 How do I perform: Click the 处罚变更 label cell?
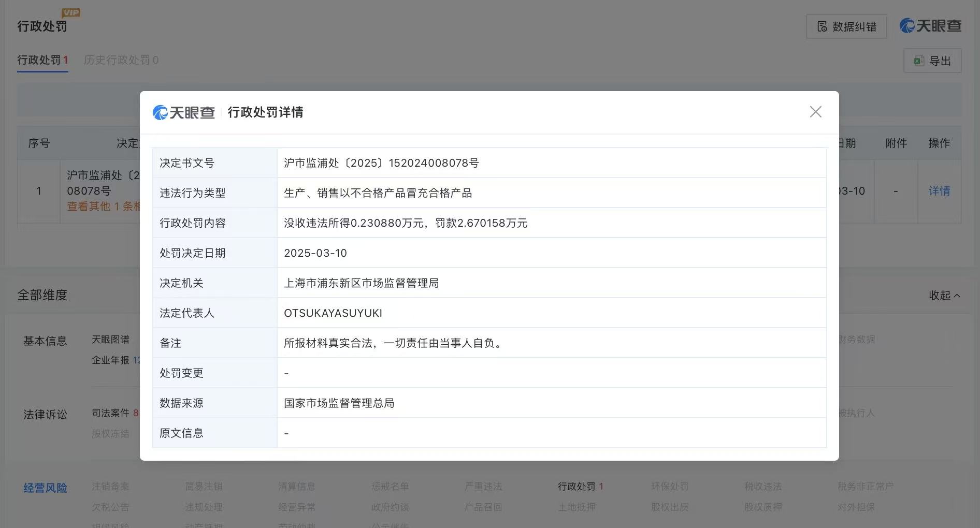(215, 373)
